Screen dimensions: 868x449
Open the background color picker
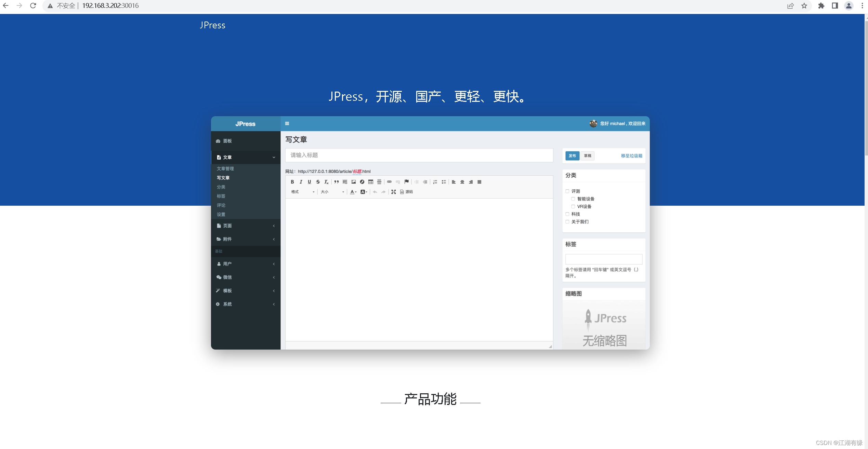(x=364, y=192)
